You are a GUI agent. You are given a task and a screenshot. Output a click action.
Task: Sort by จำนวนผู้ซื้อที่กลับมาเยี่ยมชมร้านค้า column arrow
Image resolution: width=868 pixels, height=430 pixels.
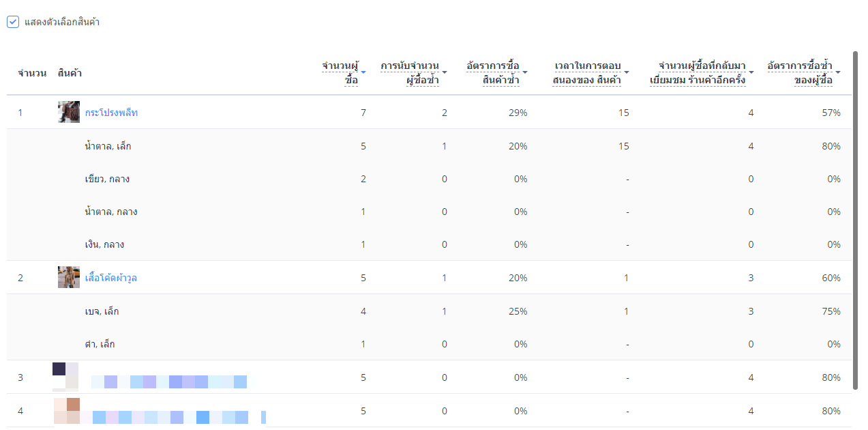[x=751, y=72]
